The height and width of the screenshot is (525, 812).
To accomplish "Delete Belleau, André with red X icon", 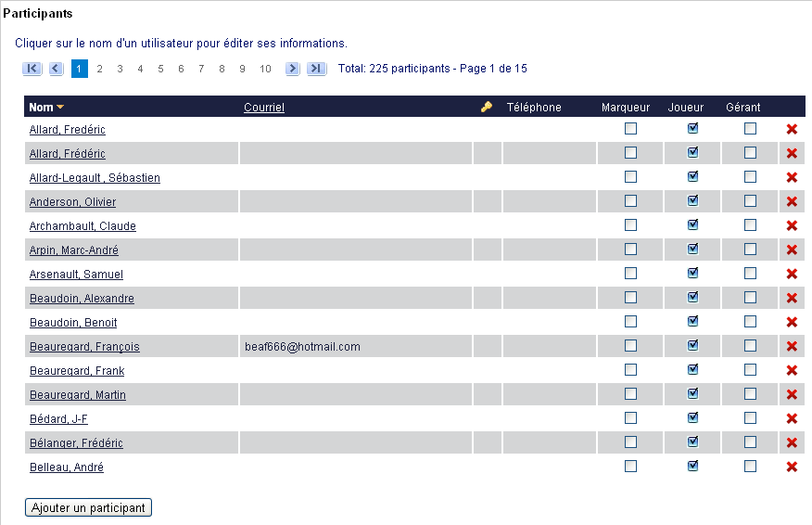I will point(792,467).
